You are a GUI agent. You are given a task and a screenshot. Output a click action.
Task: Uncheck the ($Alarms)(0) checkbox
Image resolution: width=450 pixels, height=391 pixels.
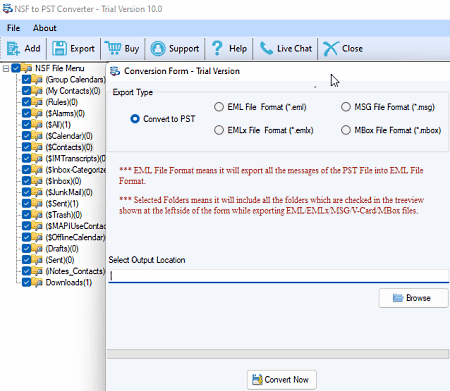(26, 113)
